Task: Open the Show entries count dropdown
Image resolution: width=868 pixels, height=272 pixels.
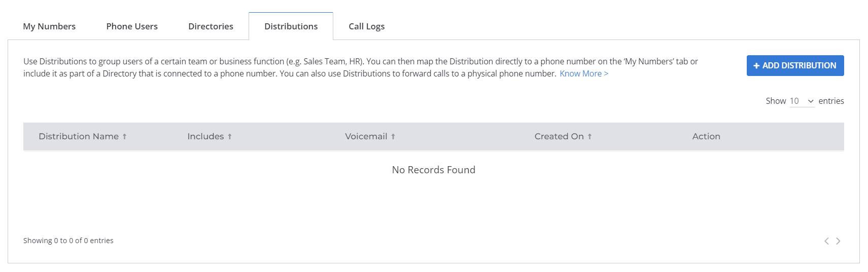Action: pos(802,101)
